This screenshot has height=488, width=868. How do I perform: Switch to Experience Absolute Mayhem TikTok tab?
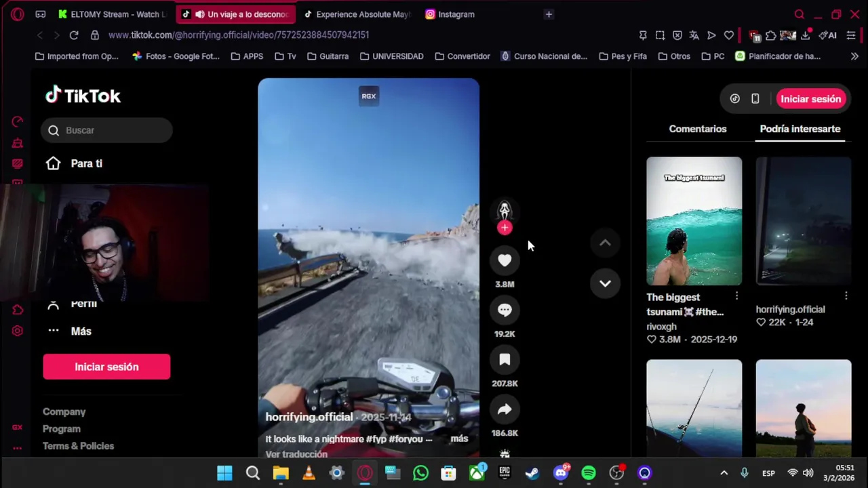point(357,14)
